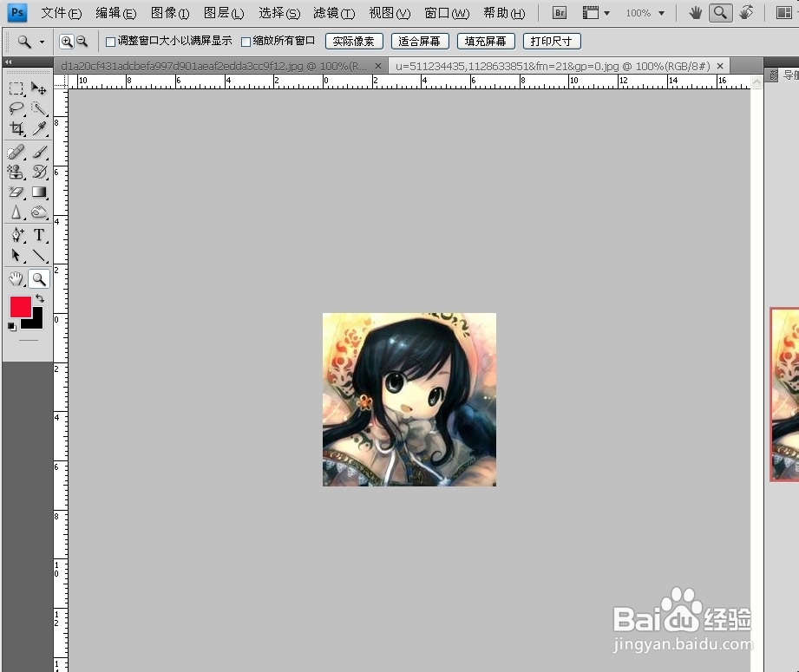The image size is (799, 672).
Task: Open the 编辑(E) menu
Action: [116, 13]
